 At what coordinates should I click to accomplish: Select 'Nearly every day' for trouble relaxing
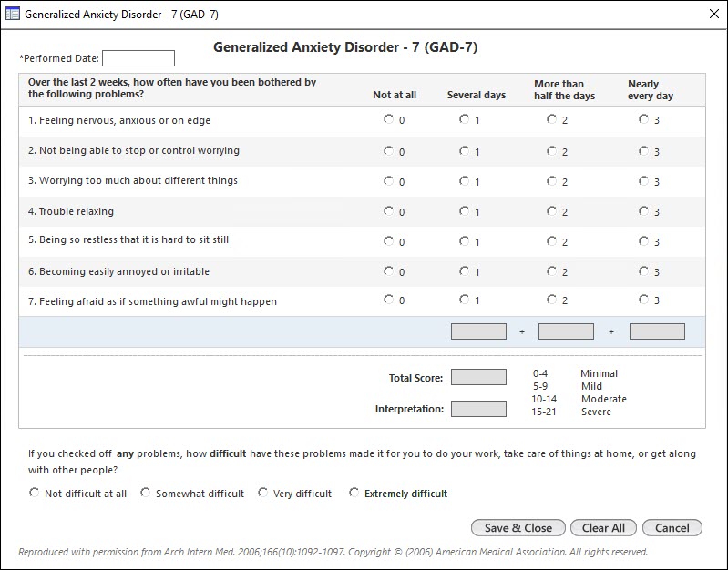pyautogui.click(x=644, y=211)
